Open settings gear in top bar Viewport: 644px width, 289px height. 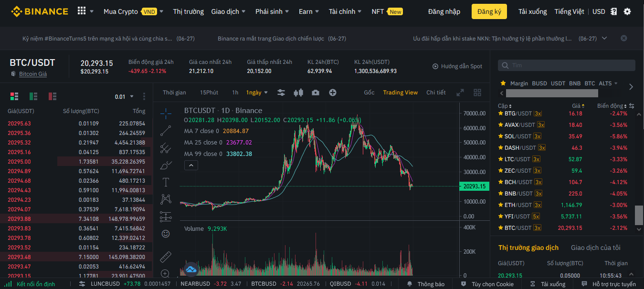click(627, 11)
